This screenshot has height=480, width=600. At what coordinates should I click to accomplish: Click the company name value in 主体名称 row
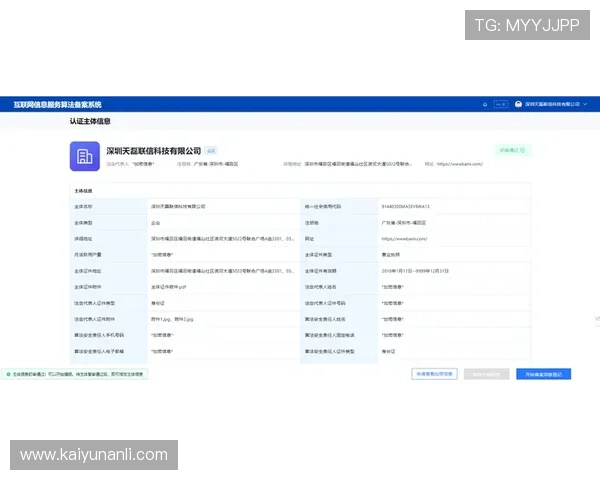point(178,207)
